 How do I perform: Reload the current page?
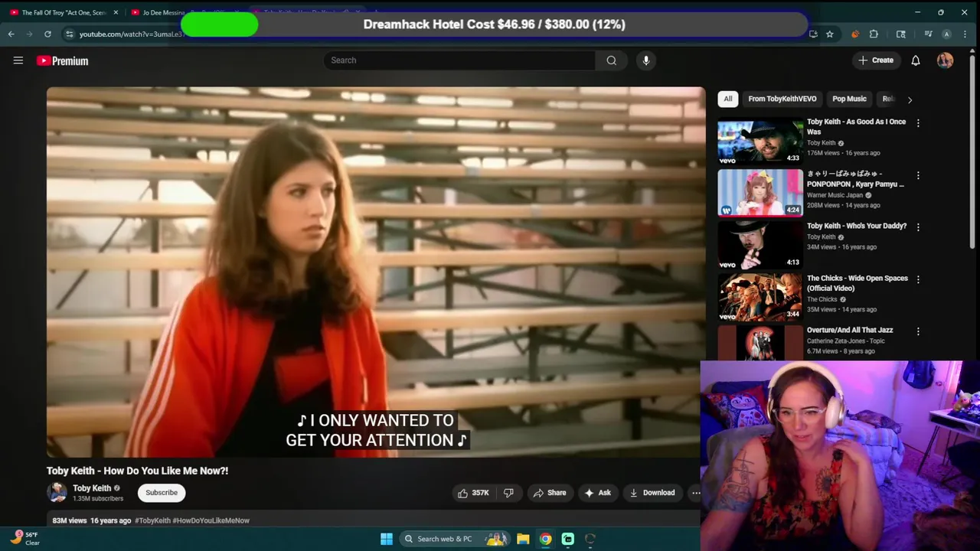coord(47,34)
